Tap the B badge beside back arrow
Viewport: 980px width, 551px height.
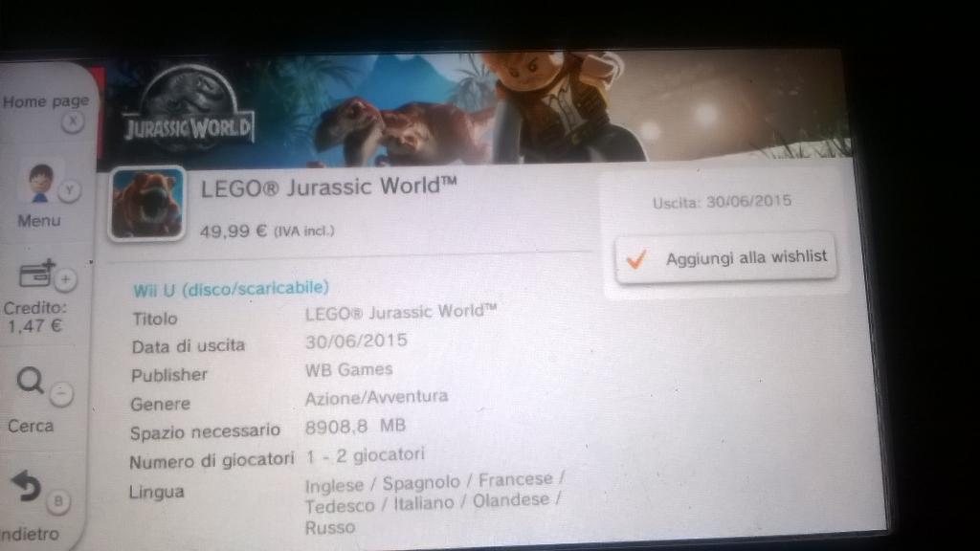tap(57, 500)
